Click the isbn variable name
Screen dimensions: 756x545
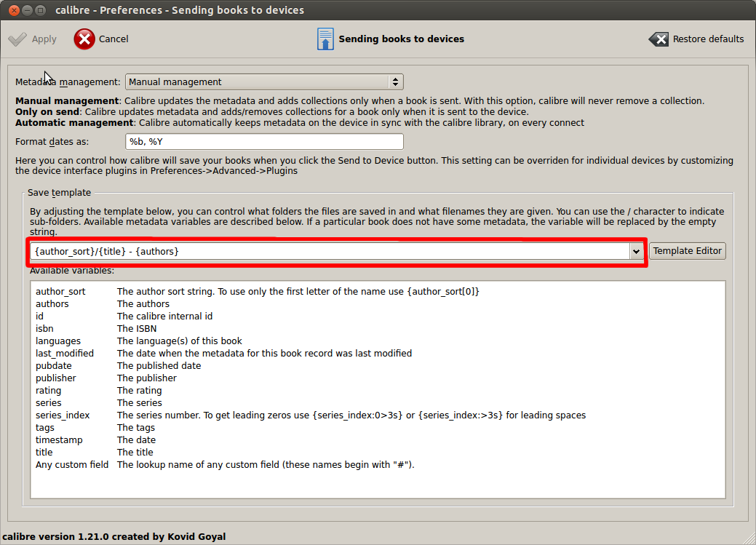point(44,328)
